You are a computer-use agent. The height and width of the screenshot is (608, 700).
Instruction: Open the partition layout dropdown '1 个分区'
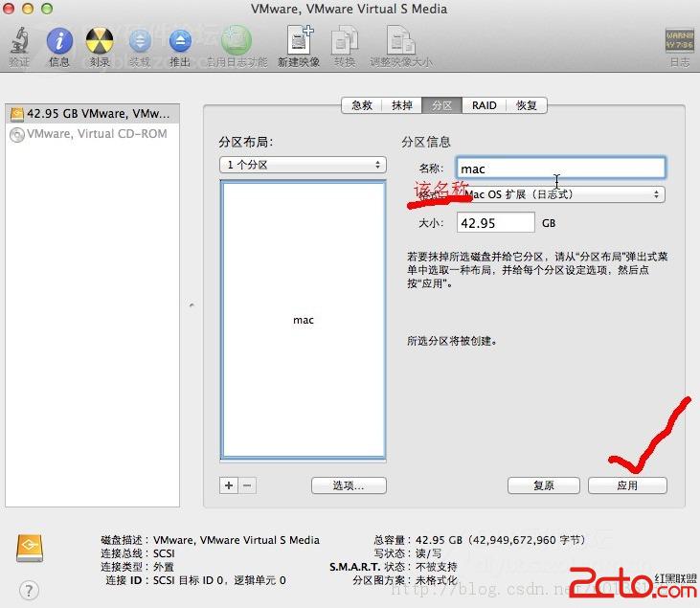pyautogui.click(x=303, y=165)
